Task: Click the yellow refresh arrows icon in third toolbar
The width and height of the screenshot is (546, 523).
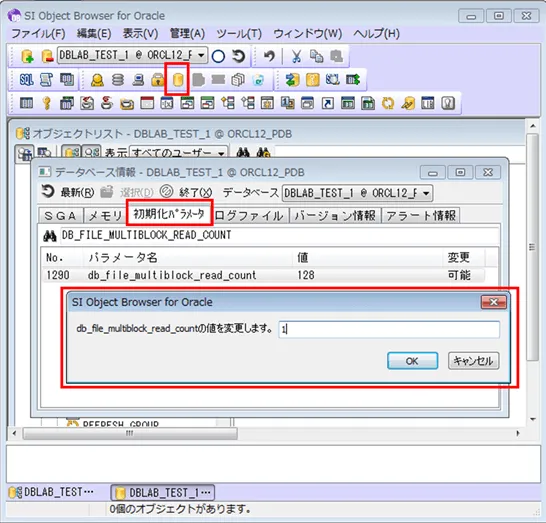Action: 388,103
